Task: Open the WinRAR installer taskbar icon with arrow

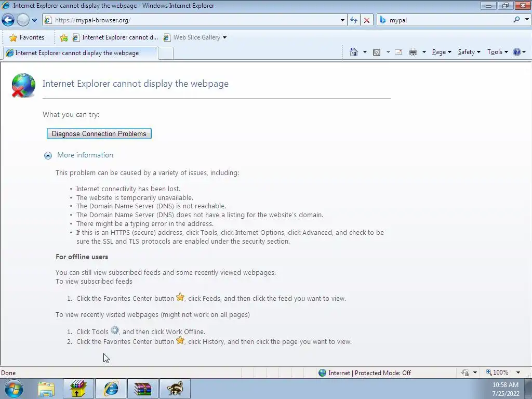Action: point(78,389)
